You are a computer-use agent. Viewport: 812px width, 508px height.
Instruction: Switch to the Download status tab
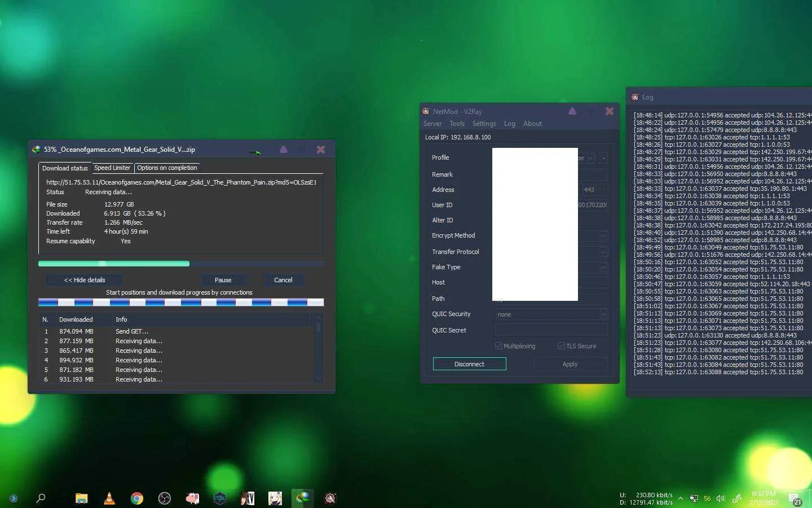(x=65, y=168)
